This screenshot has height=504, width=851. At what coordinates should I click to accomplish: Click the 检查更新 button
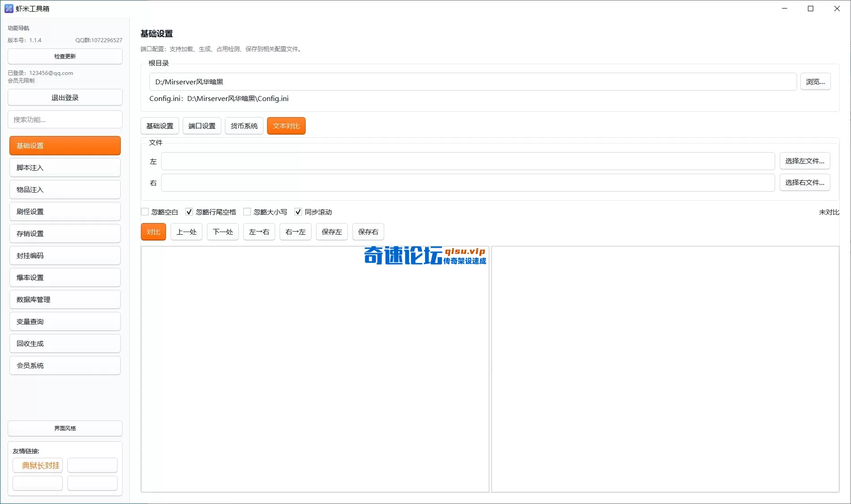65,56
